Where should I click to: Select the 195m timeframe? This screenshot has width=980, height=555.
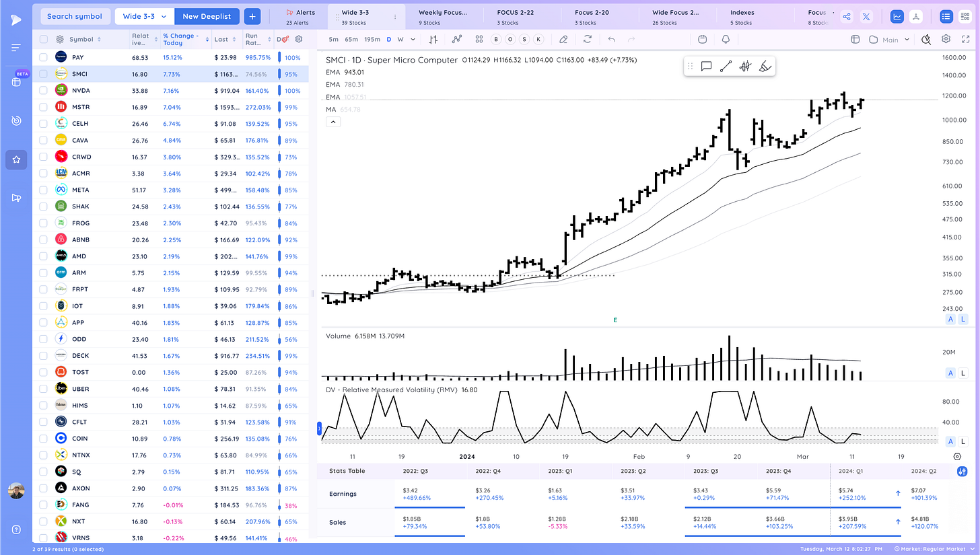coord(372,40)
